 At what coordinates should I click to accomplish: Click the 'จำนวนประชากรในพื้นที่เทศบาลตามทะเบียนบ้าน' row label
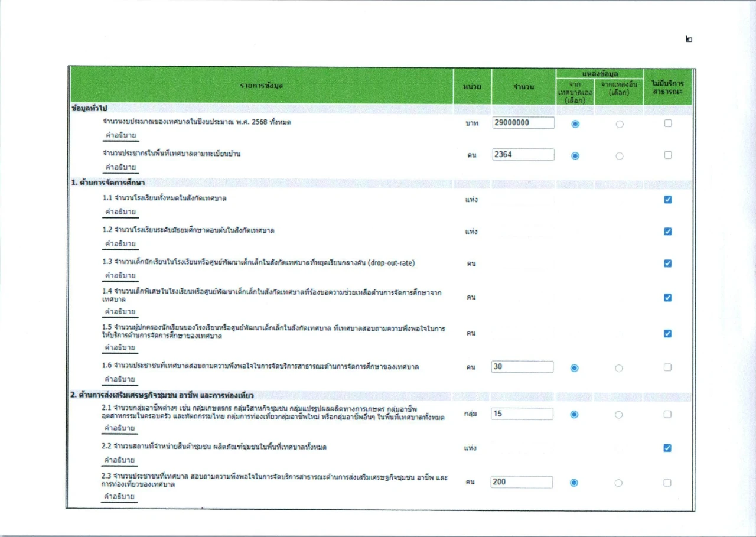point(171,154)
